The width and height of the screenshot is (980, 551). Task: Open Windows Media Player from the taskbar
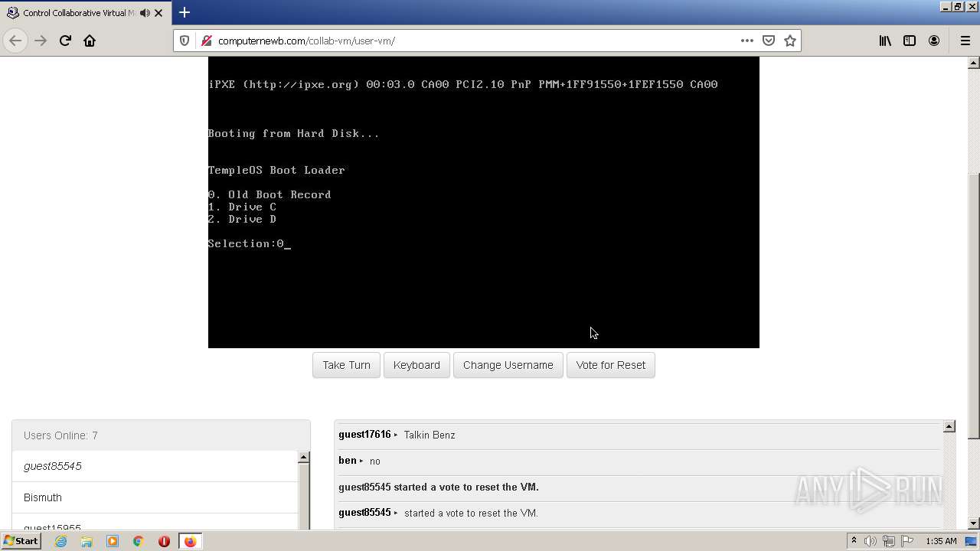(113, 541)
